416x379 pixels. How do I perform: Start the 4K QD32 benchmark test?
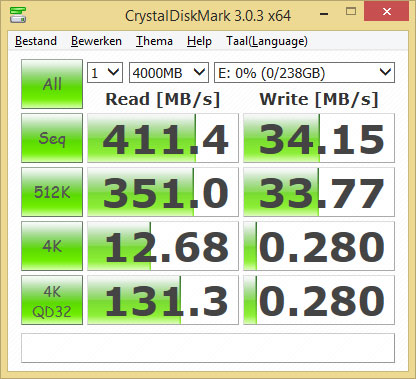[x=52, y=300]
